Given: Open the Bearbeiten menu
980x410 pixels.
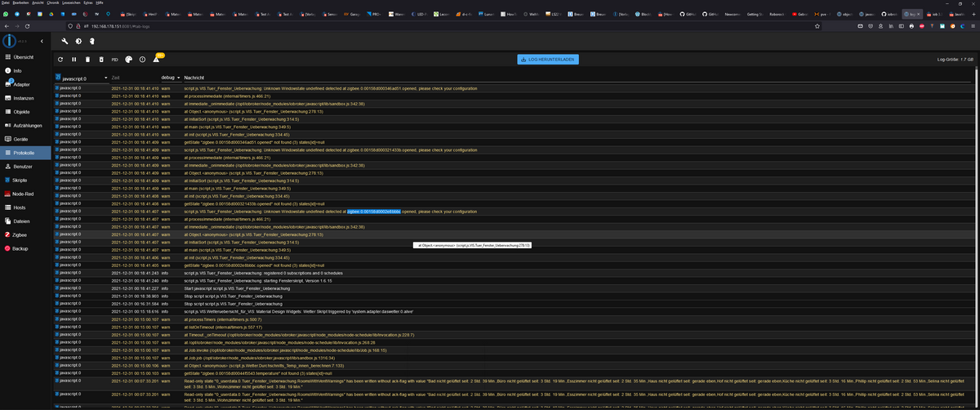Looking at the screenshot, I should coord(20,2).
